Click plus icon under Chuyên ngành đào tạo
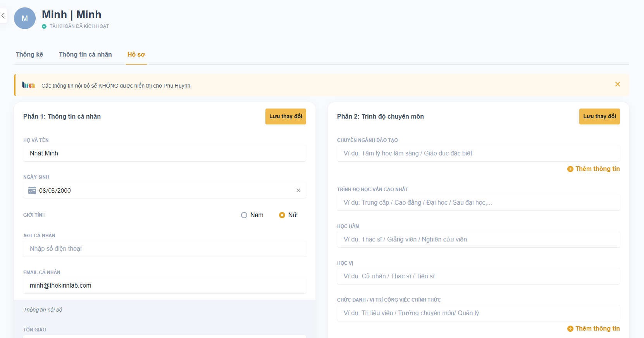644x338 pixels. click(570, 169)
